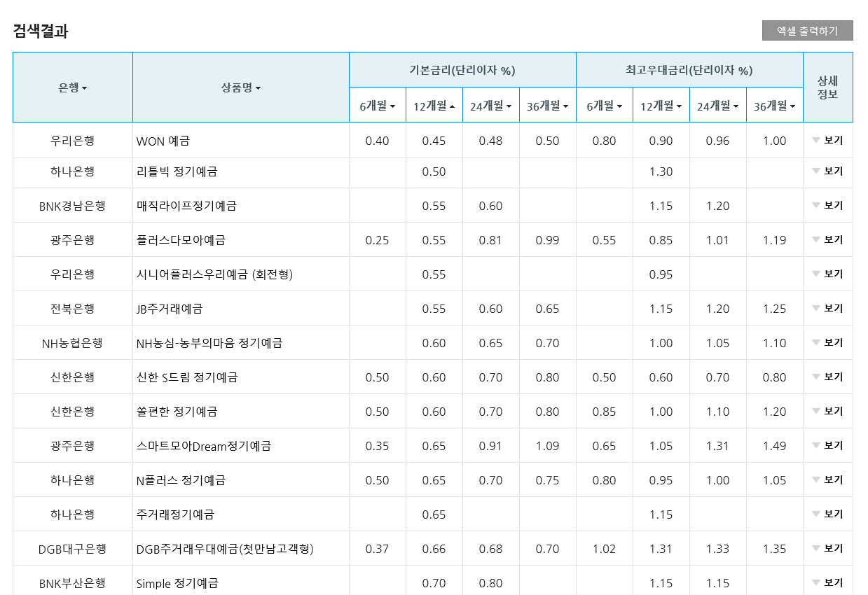
Task: Click bank name NH농협은행
Action: pos(72,343)
